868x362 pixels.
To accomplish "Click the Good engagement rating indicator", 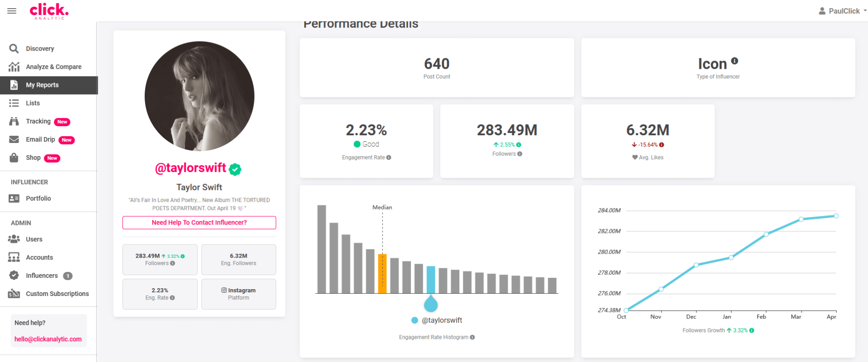I will (367, 144).
